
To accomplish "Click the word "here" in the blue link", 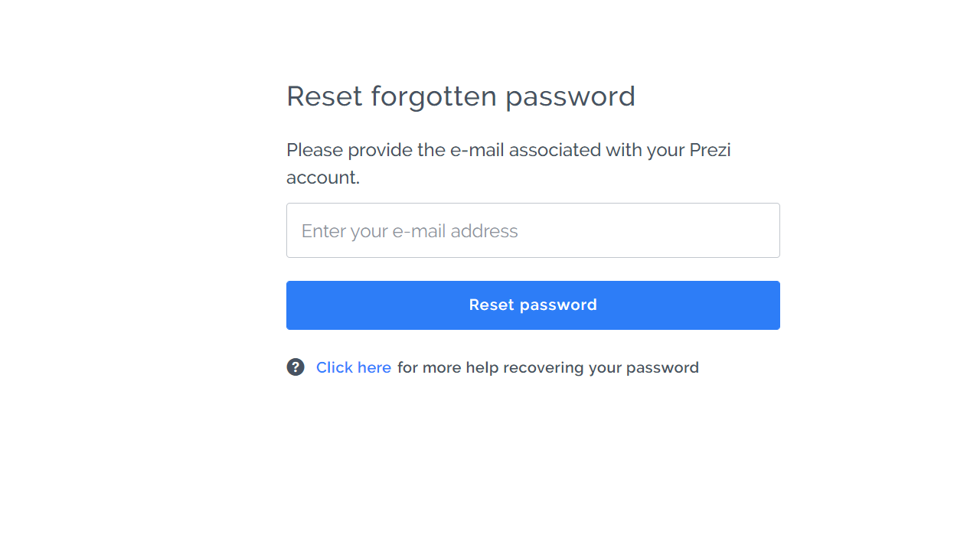I will pyautogui.click(x=374, y=367).
